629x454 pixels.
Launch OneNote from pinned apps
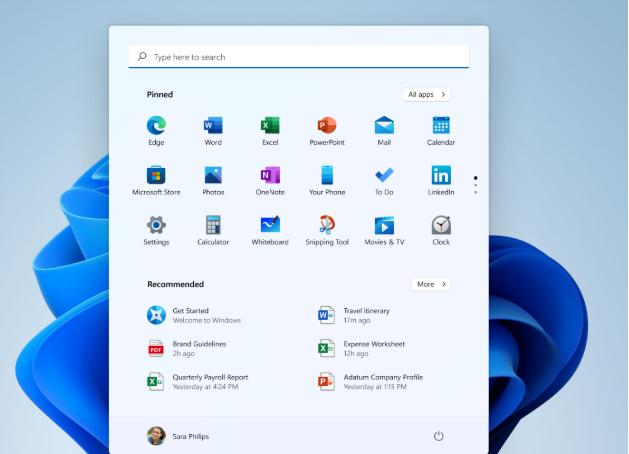(270, 175)
